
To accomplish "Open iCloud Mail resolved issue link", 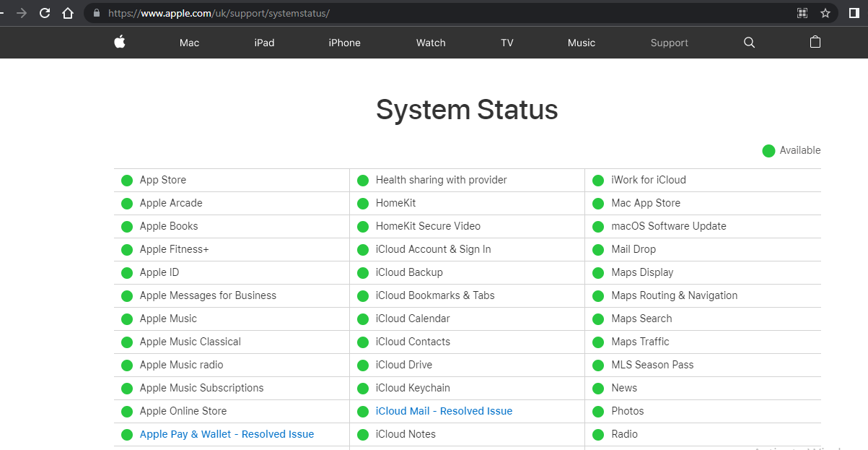I will (x=444, y=411).
